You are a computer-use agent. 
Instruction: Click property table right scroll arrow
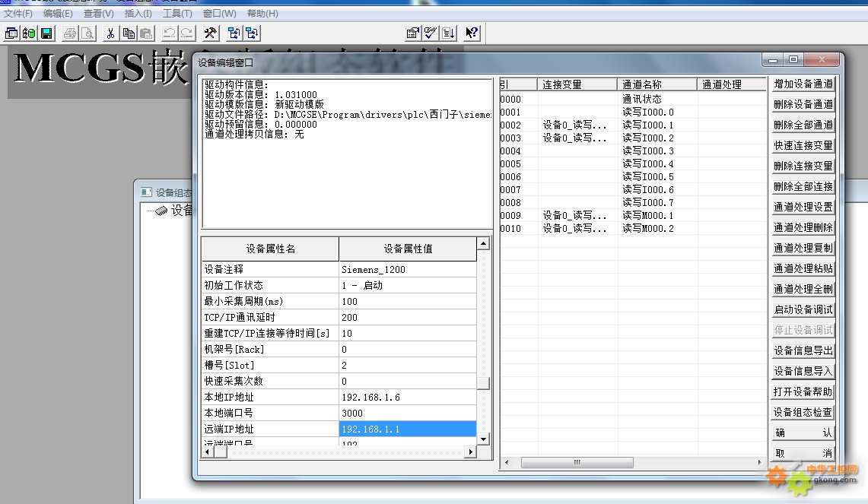471,452
